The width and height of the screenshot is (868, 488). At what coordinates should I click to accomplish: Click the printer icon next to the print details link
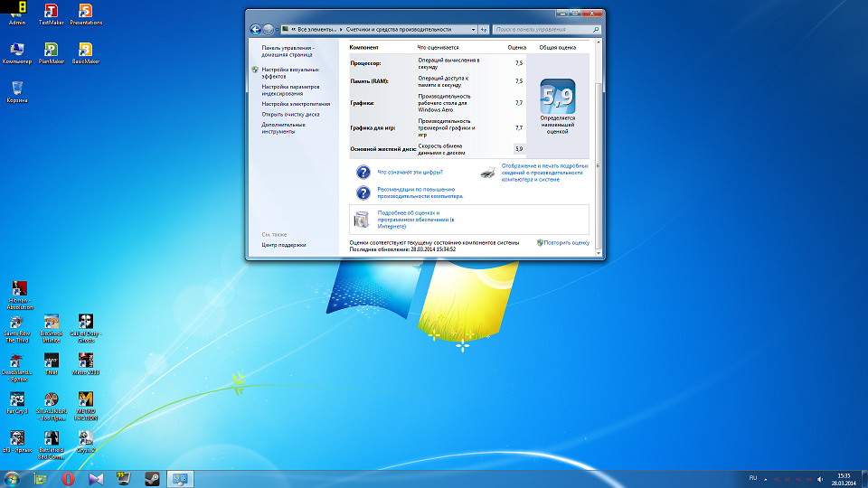(x=487, y=173)
